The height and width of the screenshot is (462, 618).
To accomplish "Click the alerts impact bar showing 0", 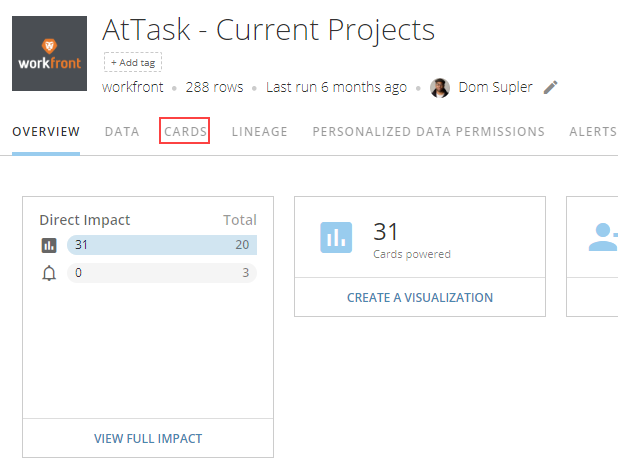I will [161, 274].
